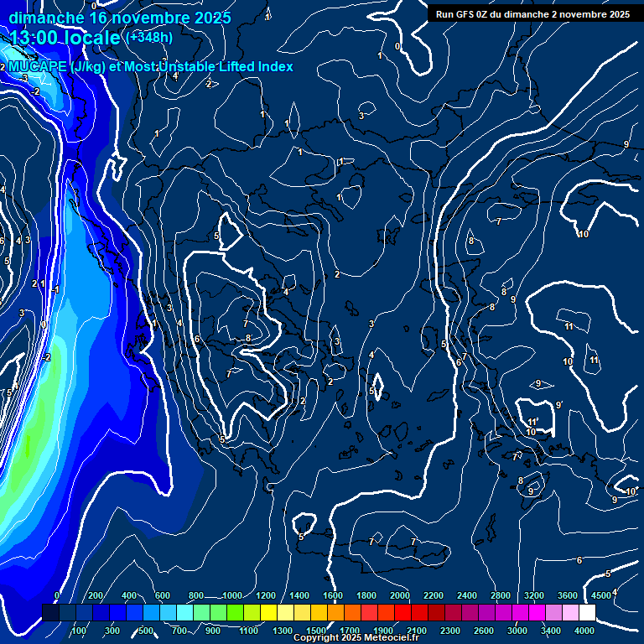644x644 pixels.
Task: Click the 100 label below the legend
Action: coord(79,630)
